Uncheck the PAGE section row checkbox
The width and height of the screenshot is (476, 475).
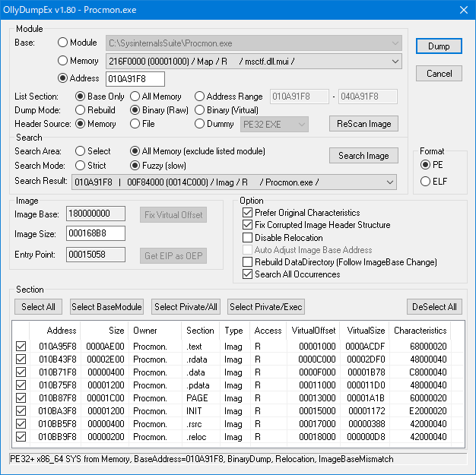point(21,398)
